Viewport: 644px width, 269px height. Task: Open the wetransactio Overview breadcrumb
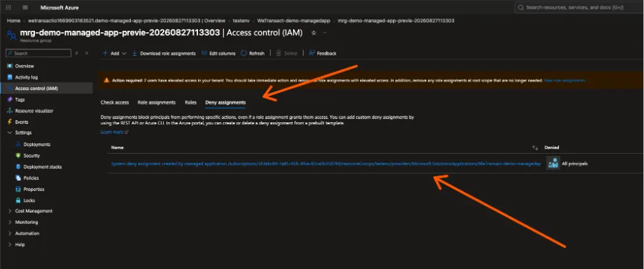tap(127, 21)
